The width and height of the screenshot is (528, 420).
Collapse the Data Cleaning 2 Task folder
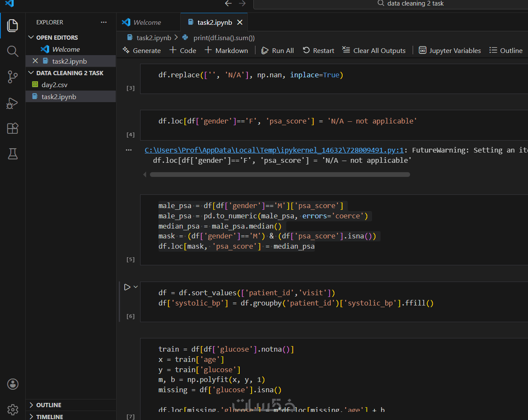point(31,73)
